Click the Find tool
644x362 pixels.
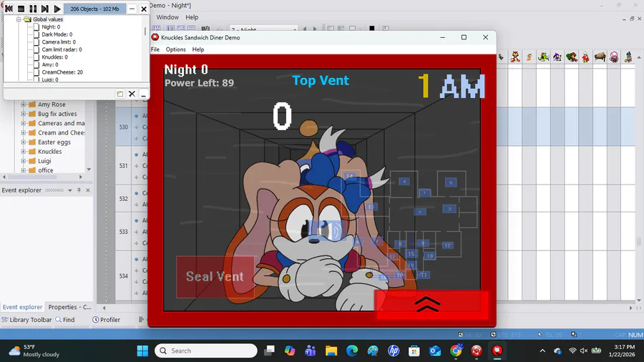[65, 320]
